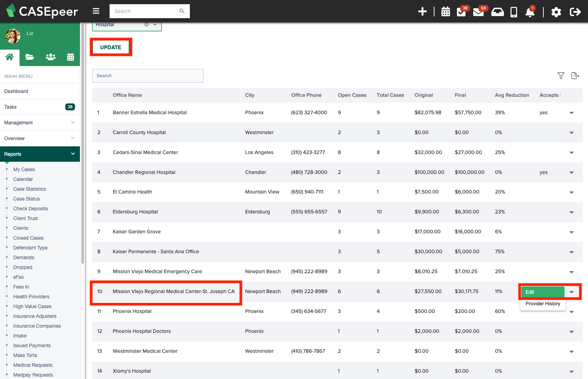Click the logout arrow icon
The height and width of the screenshot is (379, 588).
coord(575,12)
